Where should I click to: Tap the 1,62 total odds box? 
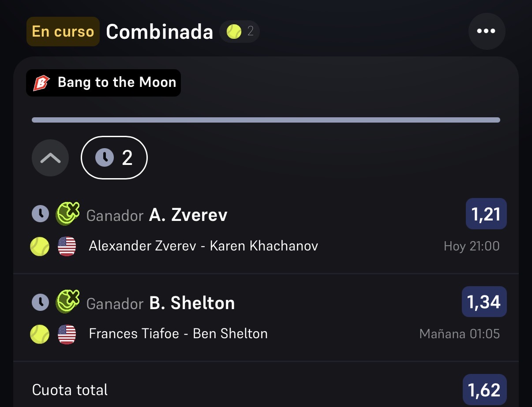click(x=485, y=390)
